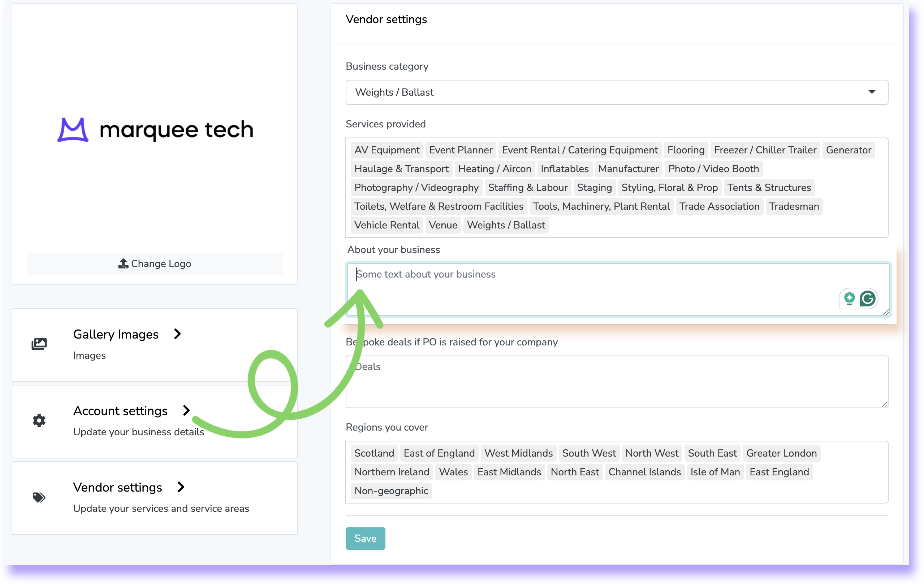The width and height of the screenshot is (924, 584).
Task: Select Generator service tag
Action: coord(849,150)
